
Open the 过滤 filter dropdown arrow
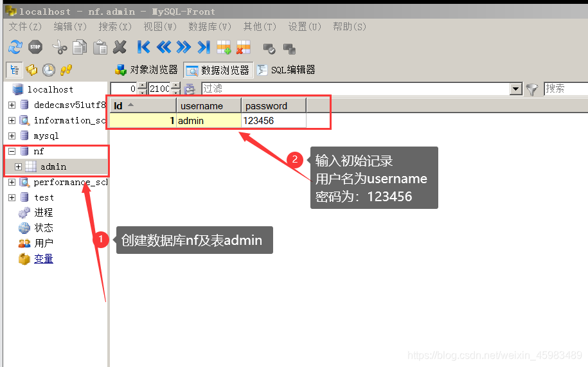(515, 89)
